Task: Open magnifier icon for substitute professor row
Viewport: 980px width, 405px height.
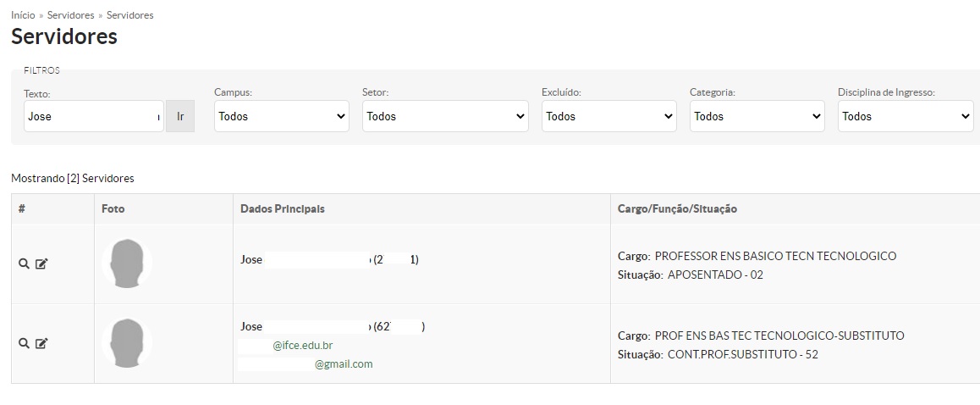Action: pos(24,343)
